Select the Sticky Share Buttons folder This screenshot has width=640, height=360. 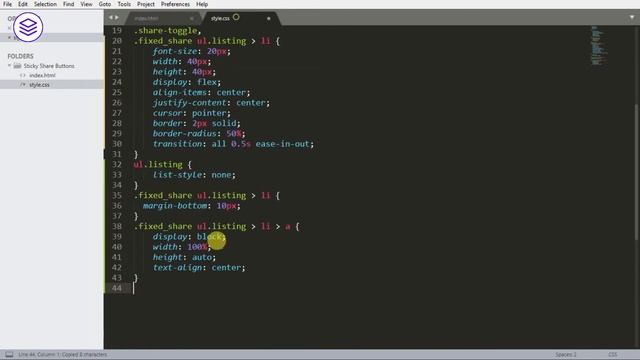[x=49, y=66]
